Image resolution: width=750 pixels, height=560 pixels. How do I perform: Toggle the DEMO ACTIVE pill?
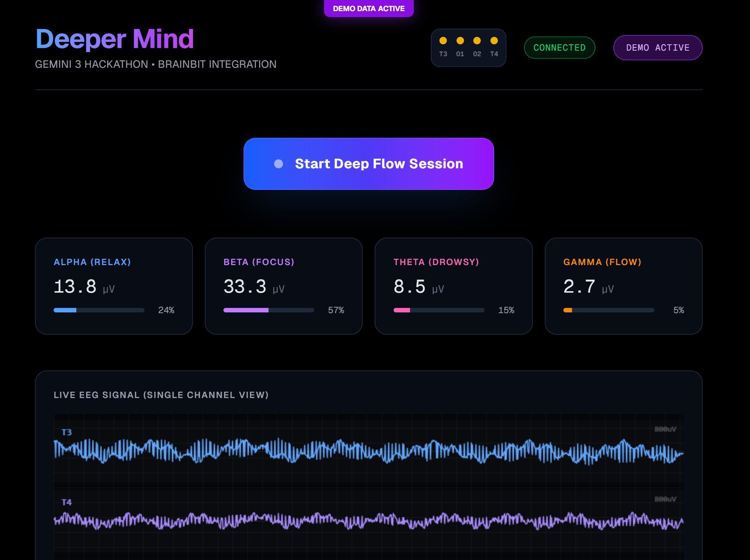[x=658, y=48]
